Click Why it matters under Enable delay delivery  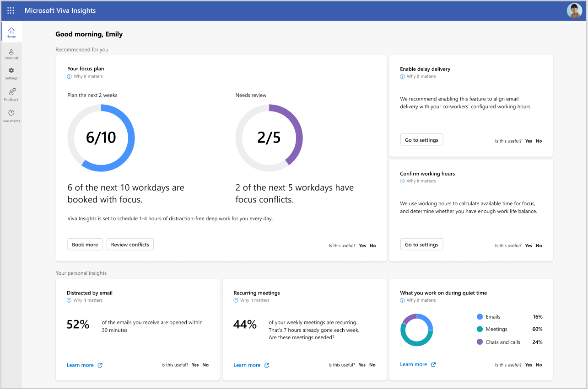(421, 76)
